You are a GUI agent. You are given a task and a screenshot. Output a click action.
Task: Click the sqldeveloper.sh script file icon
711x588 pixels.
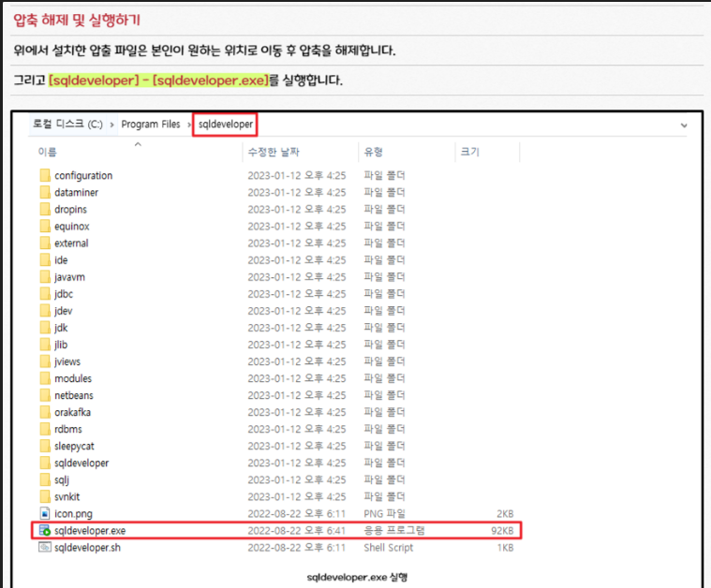pyautogui.click(x=44, y=547)
